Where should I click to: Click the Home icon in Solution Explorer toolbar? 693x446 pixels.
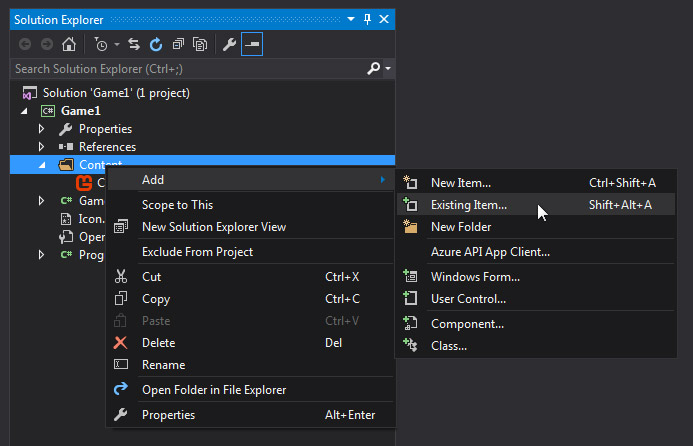point(69,45)
